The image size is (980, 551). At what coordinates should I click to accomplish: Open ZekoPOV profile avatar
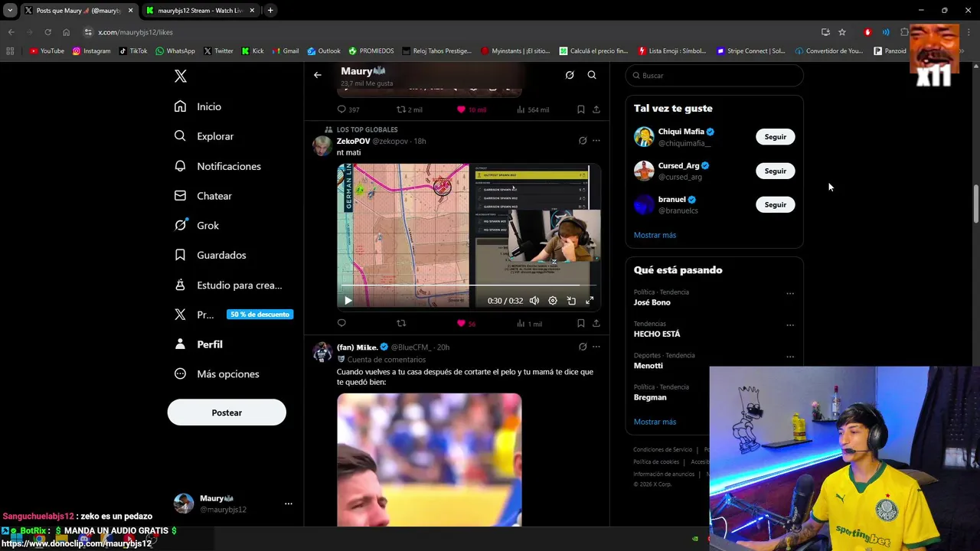point(322,145)
